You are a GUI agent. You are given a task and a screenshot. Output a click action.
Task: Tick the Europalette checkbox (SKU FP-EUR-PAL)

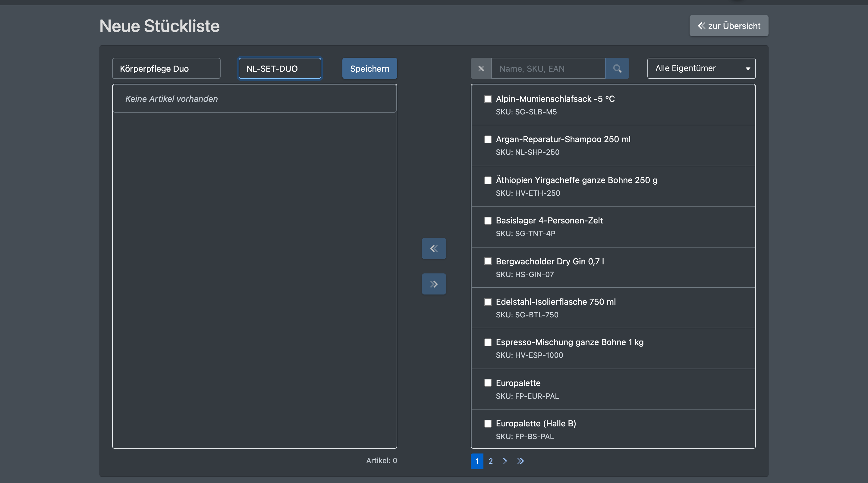488,383
